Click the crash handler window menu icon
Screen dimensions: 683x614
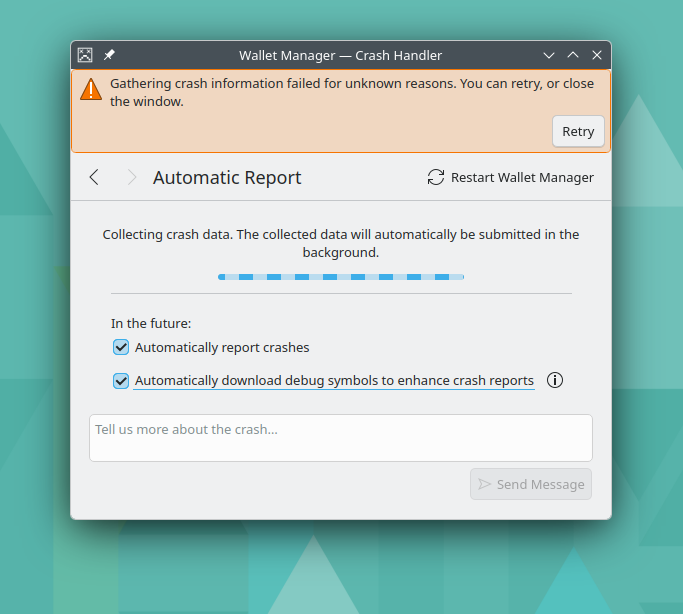tap(85, 55)
